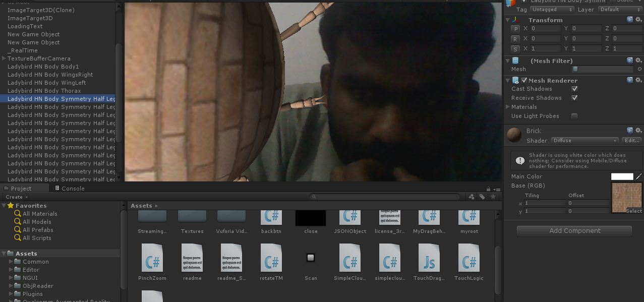The image size is (644, 302).
Task: Enable Use Light Probes checkbox
Action: click(x=574, y=116)
